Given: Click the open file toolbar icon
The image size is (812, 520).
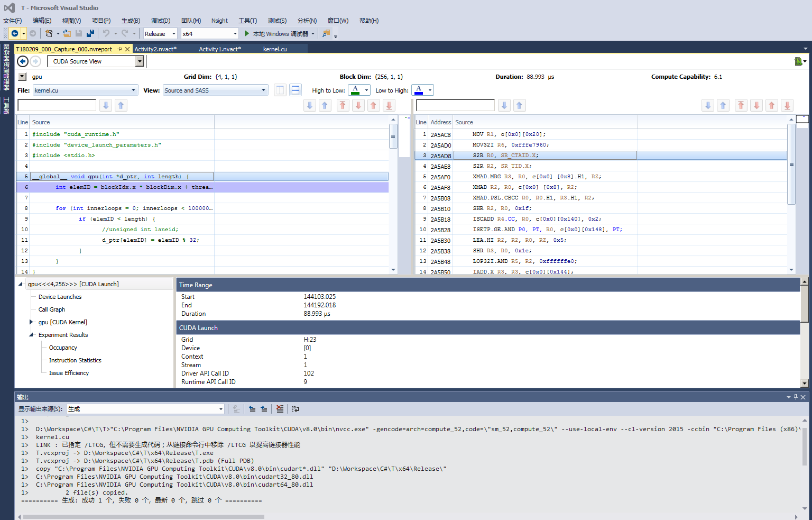Looking at the screenshot, I should pyautogui.click(x=67, y=33).
